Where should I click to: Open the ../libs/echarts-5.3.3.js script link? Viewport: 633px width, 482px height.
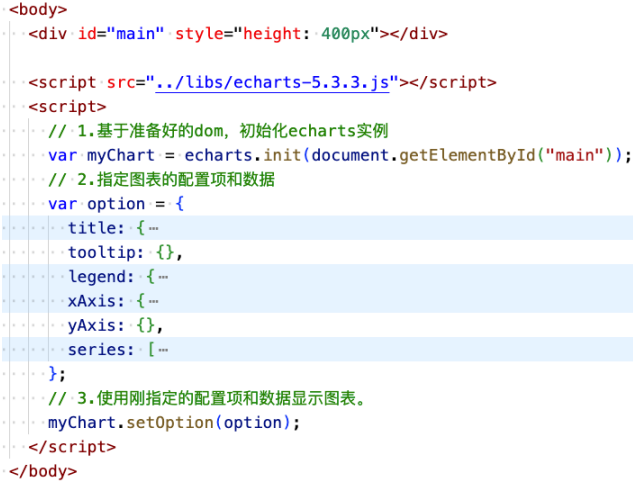click(272, 82)
